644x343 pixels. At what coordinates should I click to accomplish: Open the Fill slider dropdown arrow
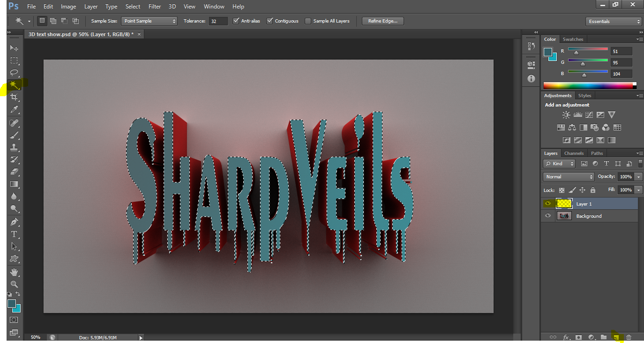click(638, 190)
